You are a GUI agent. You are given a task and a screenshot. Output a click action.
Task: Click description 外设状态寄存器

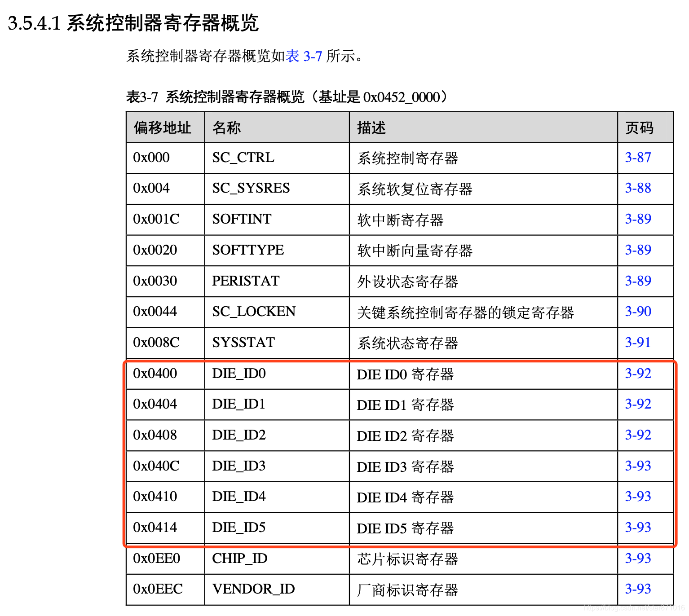pos(407,282)
